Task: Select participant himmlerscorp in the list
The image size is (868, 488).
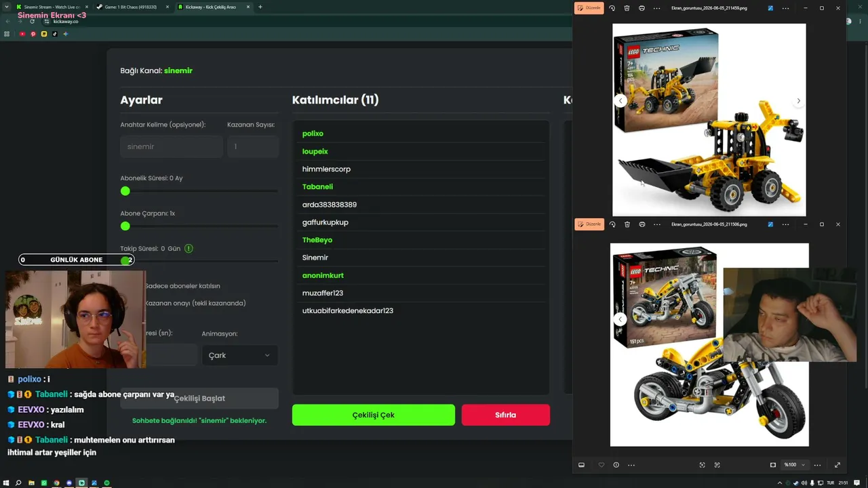Action: 326,169
